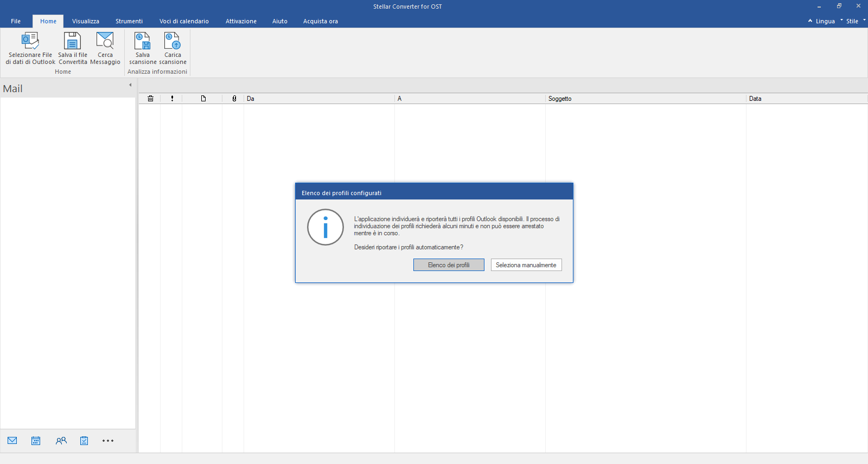Image resolution: width=868 pixels, height=464 pixels.
Task: Open Voci di calendario tab
Action: (184, 21)
